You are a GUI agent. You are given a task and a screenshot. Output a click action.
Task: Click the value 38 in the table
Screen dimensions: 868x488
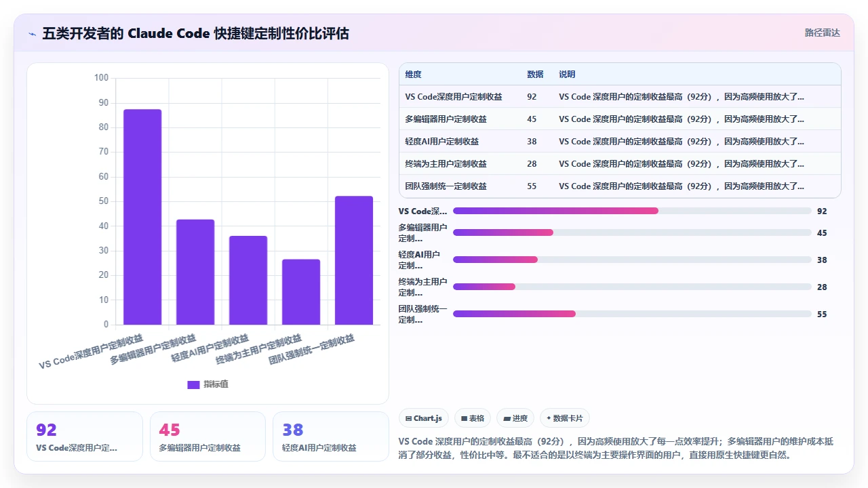coord(532,142)
